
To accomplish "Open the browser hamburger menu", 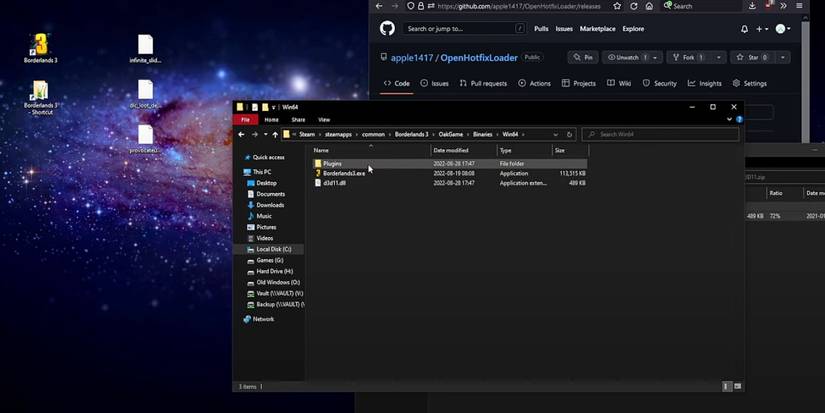I will [799, 6].
